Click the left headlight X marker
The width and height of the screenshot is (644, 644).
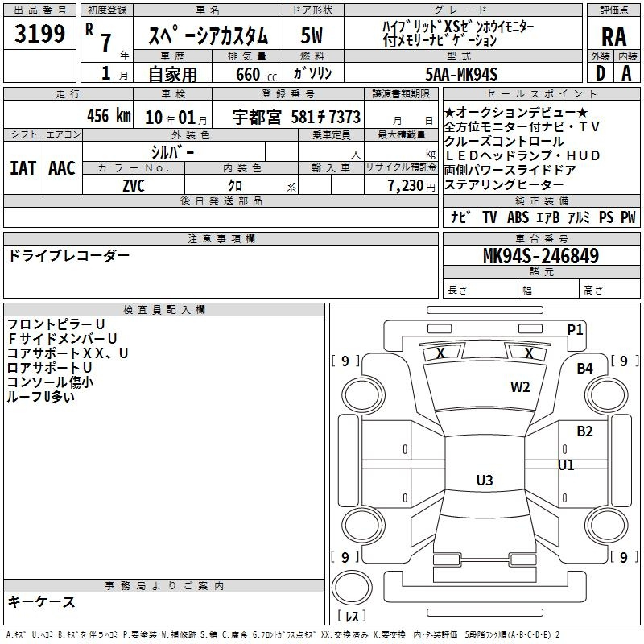click(440, 353)
